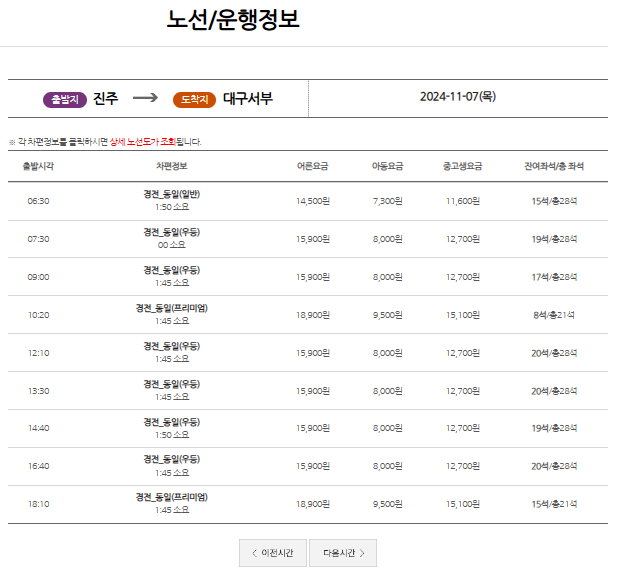Screen dimensions: 619x572
Task: Click the 출발시각 column header
Action: point(38,166)
